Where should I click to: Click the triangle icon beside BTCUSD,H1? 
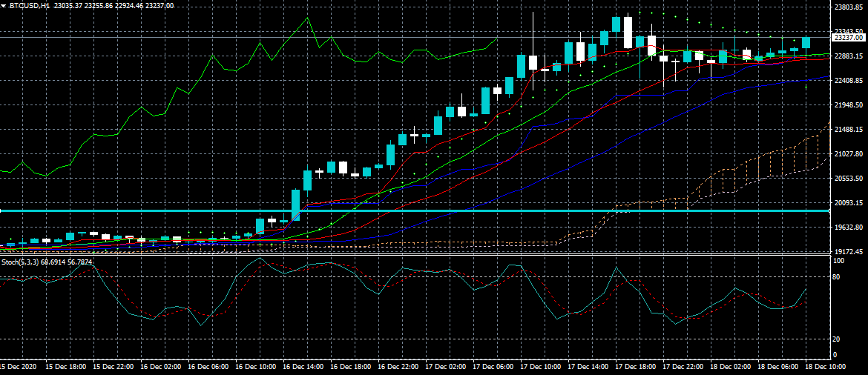[x=4, y=5]
